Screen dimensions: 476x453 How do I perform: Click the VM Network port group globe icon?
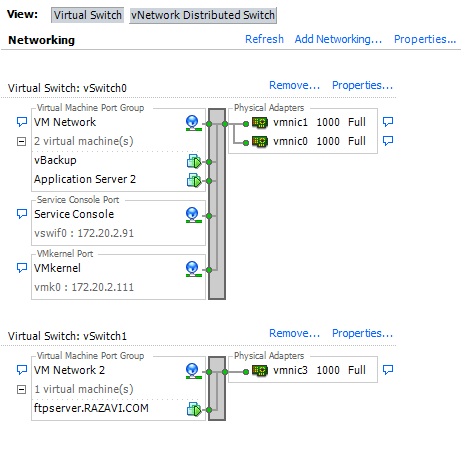point(193,123)
